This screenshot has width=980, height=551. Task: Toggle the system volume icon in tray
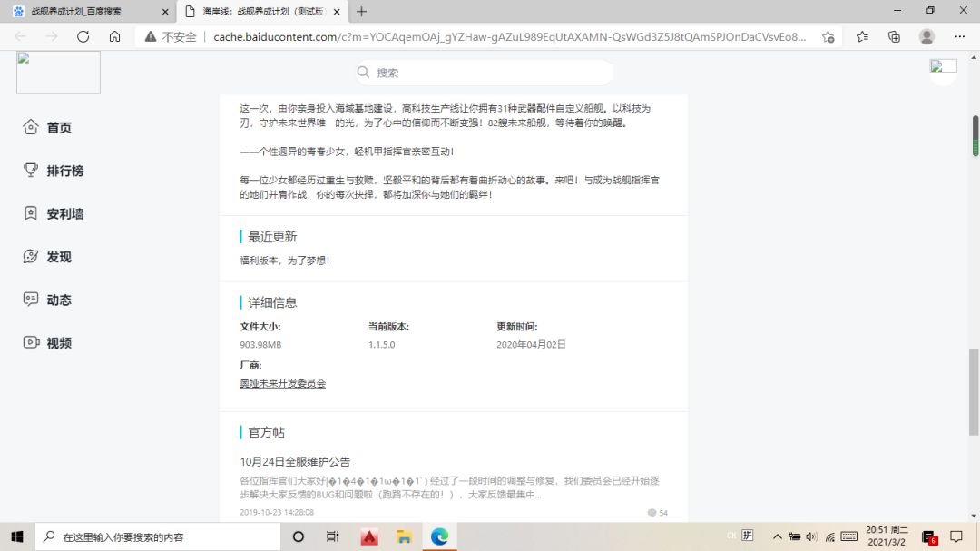(x=811, y=536)
